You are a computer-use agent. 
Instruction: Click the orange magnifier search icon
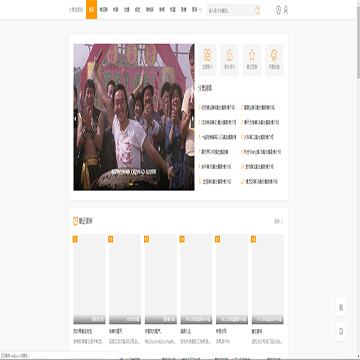[257, 11]
